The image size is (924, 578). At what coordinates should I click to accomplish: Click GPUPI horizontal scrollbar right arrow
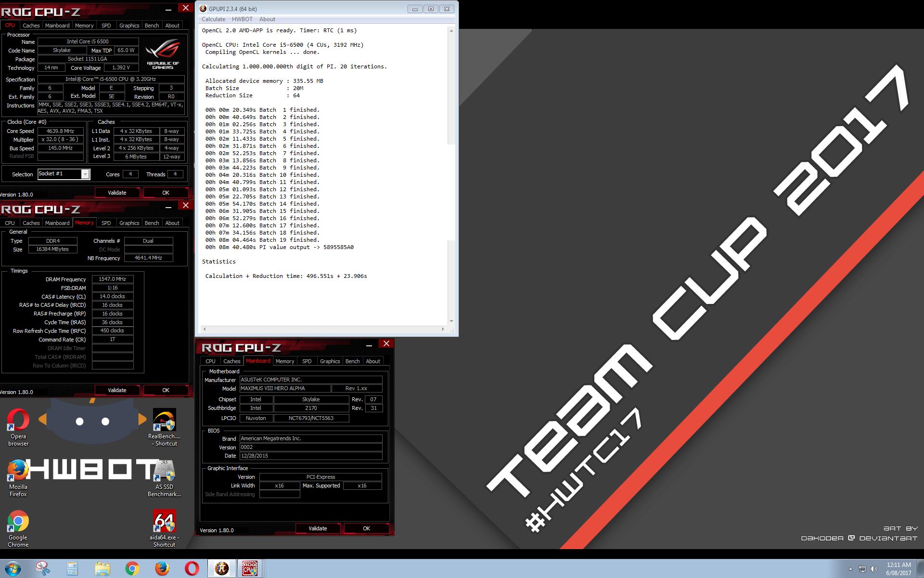click(443, 329)
